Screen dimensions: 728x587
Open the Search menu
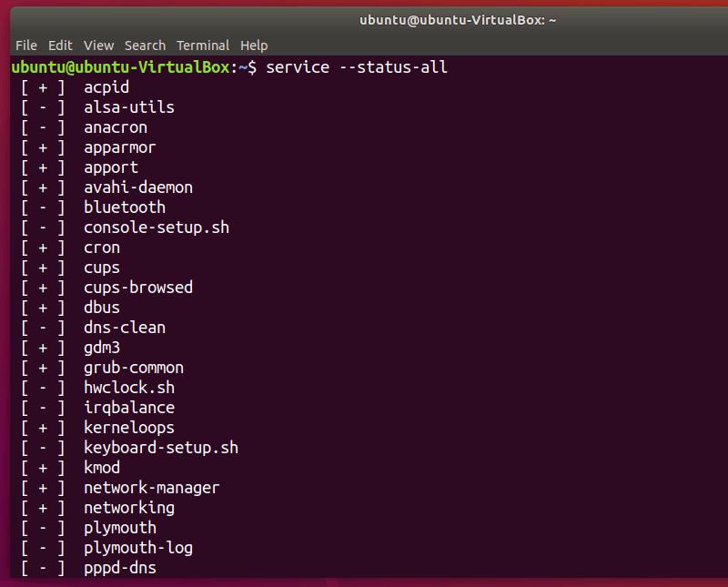pos(145,45)
